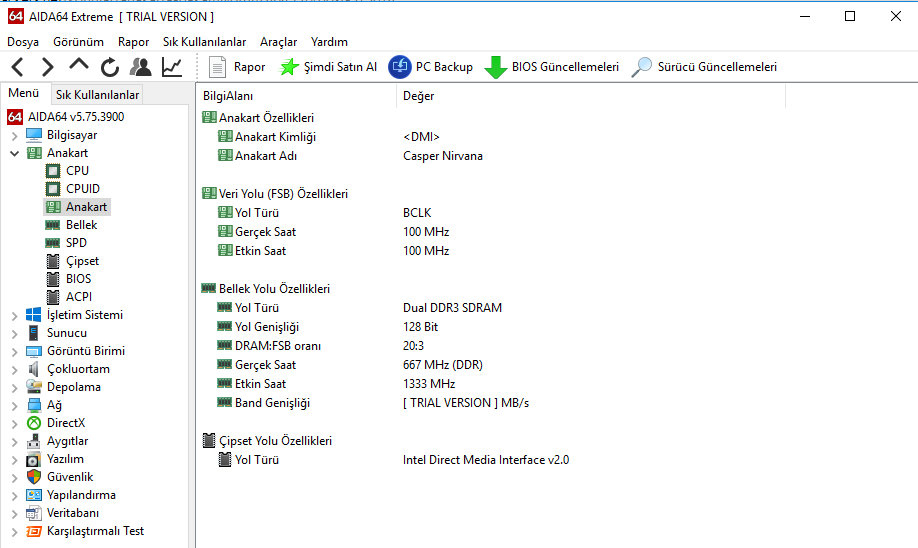918x548 pixels.
Task: Click the Aygıtlar devices icon
Action: point(34,441)
